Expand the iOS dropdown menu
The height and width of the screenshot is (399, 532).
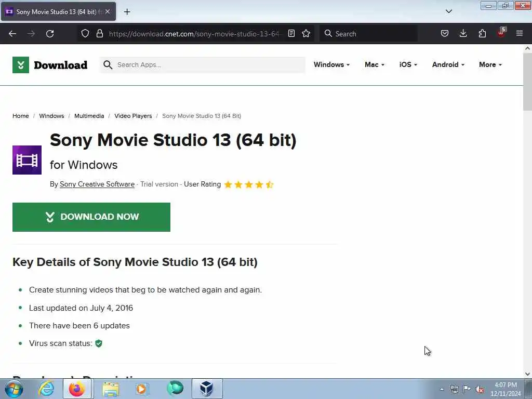[x=408, y=64]
